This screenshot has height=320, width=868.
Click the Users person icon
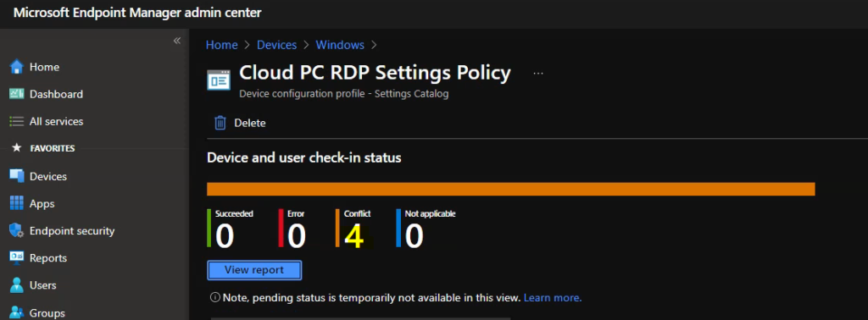coord(17,285)
